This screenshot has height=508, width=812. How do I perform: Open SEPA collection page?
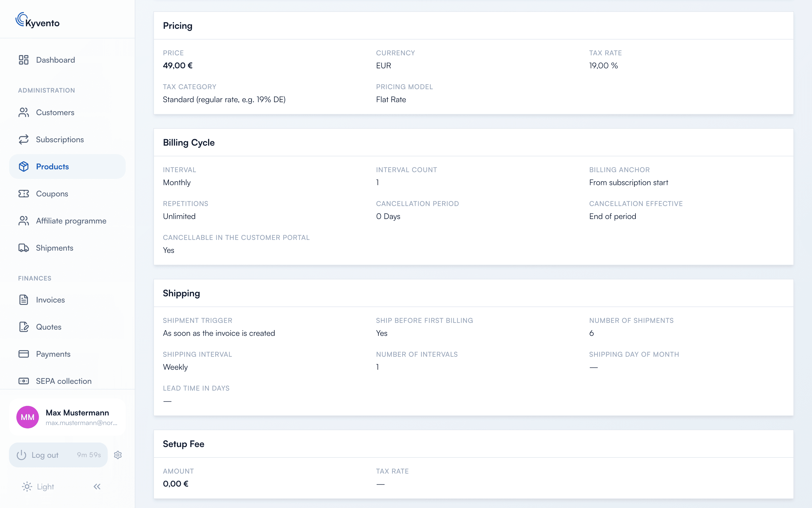67,381
